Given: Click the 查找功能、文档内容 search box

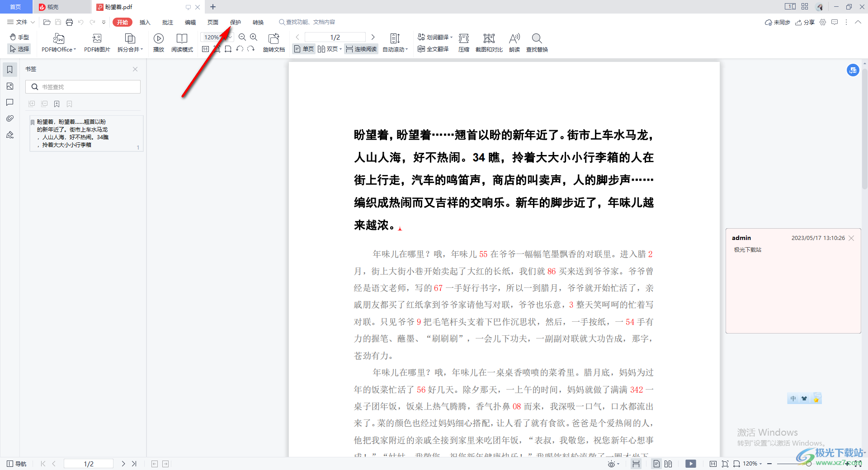Looking at the screenshot, I should [307, 22].
